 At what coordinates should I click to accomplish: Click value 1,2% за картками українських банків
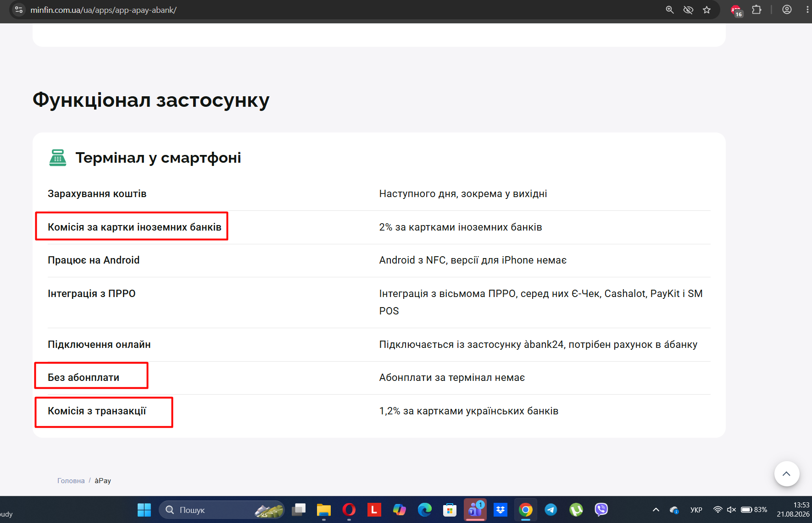(x=469, y=411)
